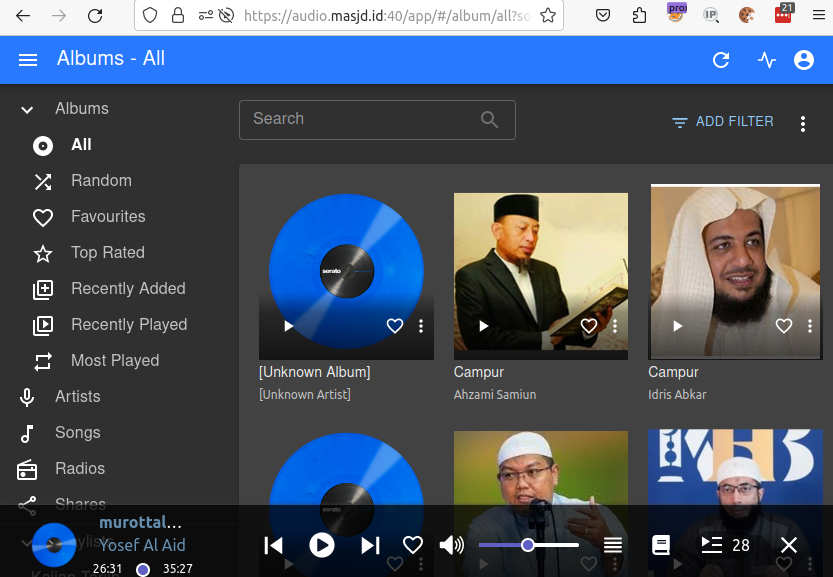Viewport: 833px width, 577px height.
Task: Favourite the [Unknown Album] album
Action: [395, 326]
